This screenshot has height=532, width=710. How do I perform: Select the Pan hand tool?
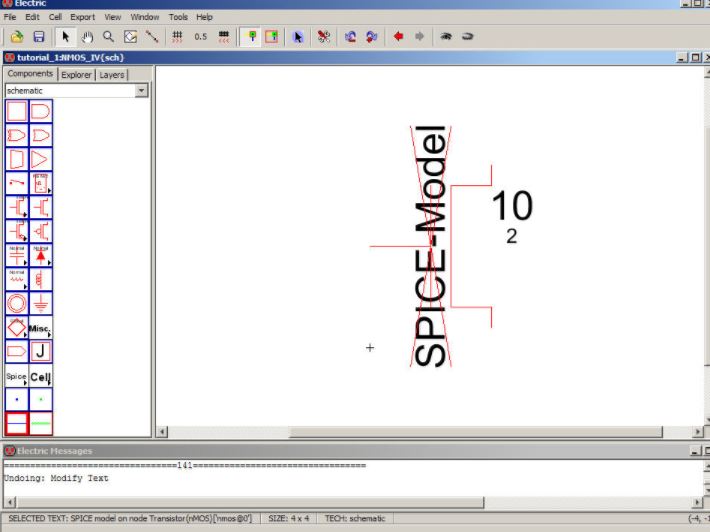[x=87, y=37]
